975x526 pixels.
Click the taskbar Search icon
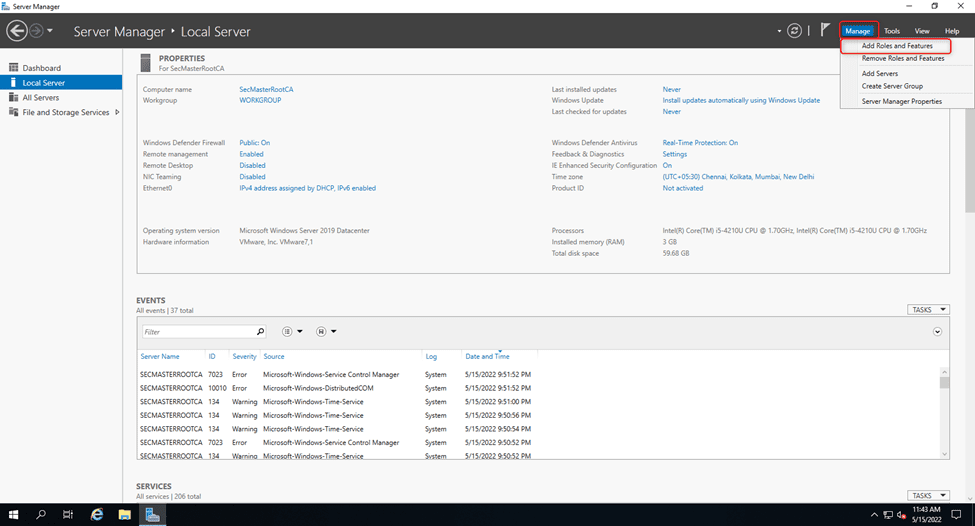click(41, 515)
